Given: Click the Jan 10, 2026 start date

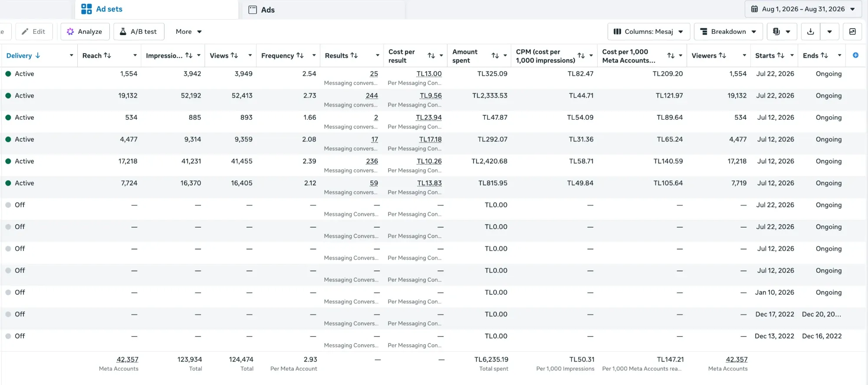Looking at the screenshot, I should [775, 293].
